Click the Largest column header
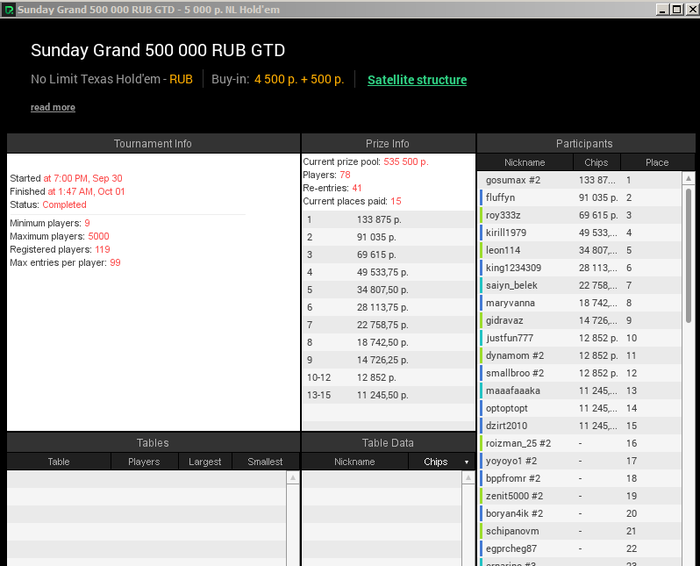Image resolution: width=700 pixels, height=566 pixels. (205, 462)
